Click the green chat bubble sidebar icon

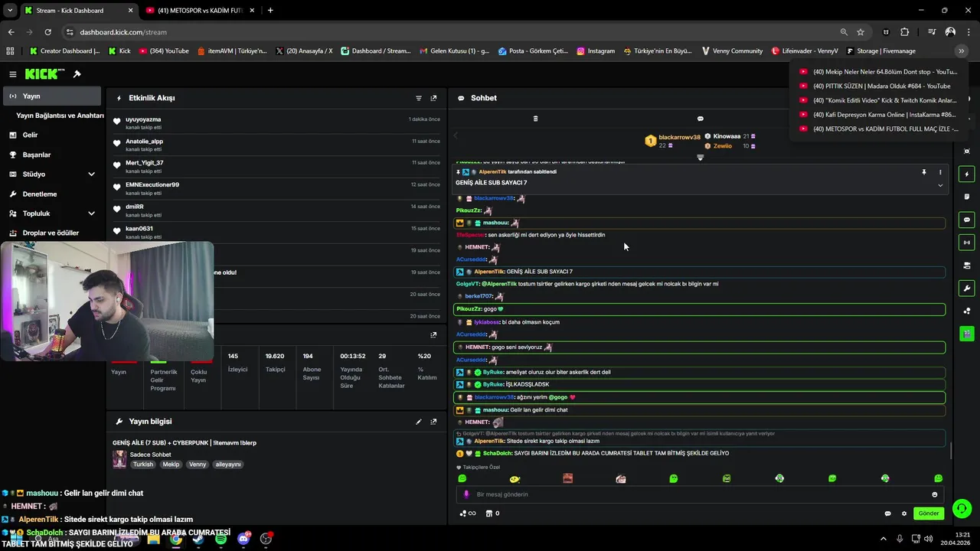967,220
